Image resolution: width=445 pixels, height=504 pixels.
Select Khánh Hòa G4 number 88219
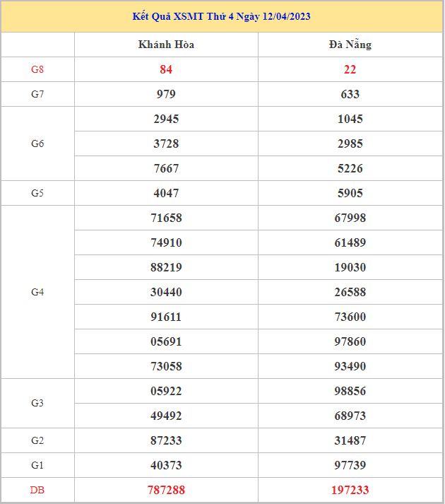[166, 267]
